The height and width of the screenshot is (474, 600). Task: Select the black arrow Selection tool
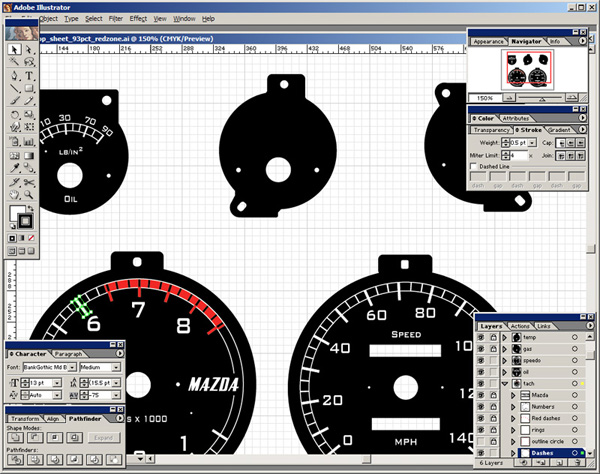15,49
